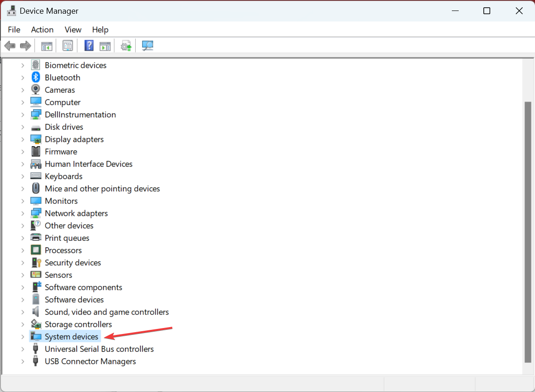Open the Properties toolbar icon
The image size is (535, 392).
68,46
